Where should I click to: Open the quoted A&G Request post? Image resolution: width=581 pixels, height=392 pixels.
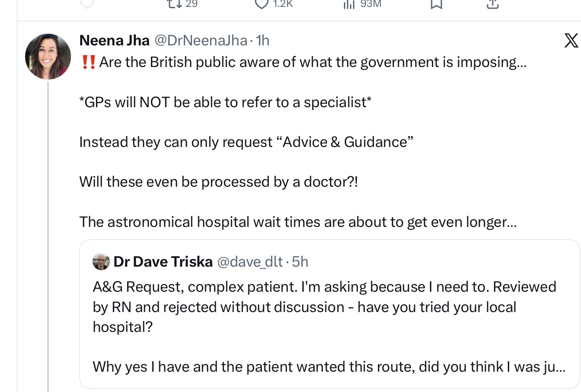click(x=324, y=307)
